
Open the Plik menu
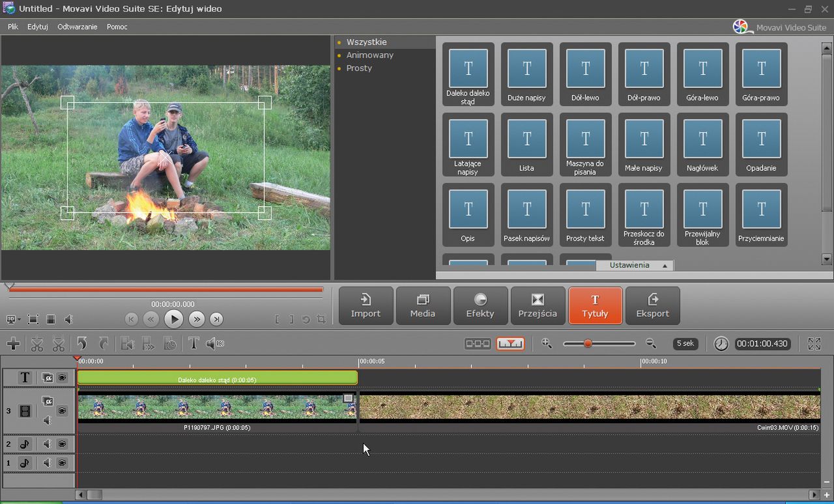coord(13,27)
